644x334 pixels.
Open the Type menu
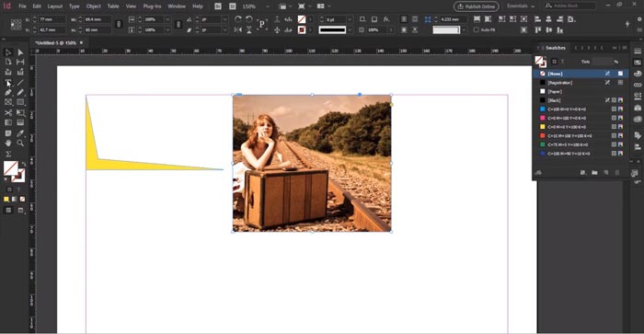(x=74, y=6)
